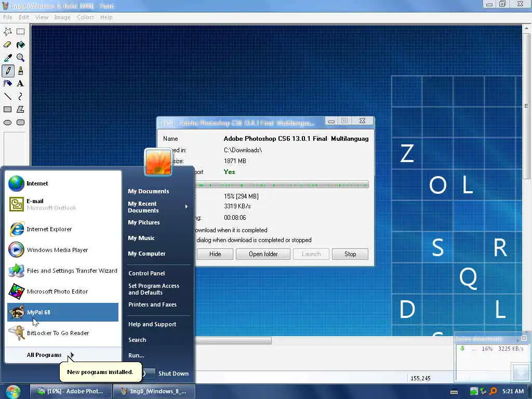Select the Free-Form Select tool in Paint
This screenshot has height=399, width=532.
tap(7, 32)
